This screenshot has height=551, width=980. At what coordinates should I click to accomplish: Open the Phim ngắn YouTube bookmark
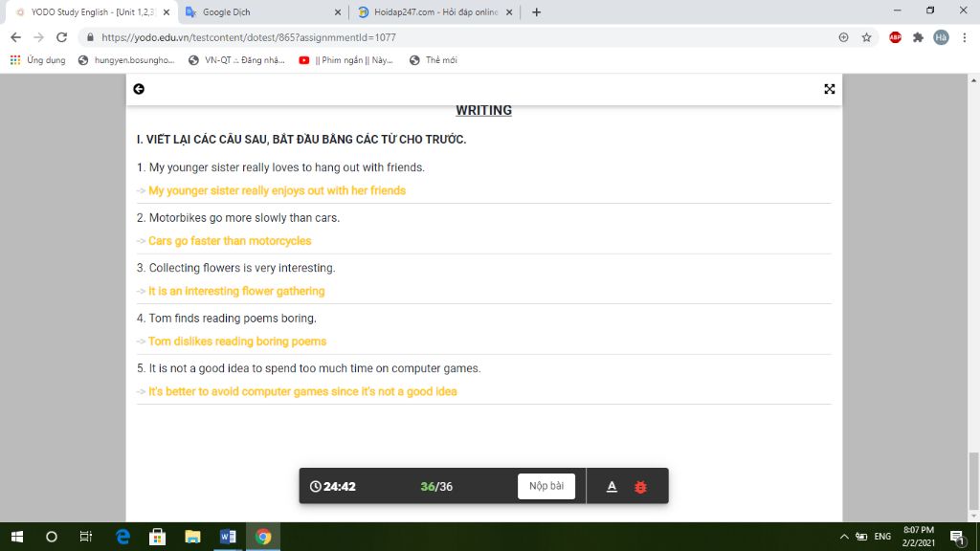pyautogui.click(x=346, y=60)
